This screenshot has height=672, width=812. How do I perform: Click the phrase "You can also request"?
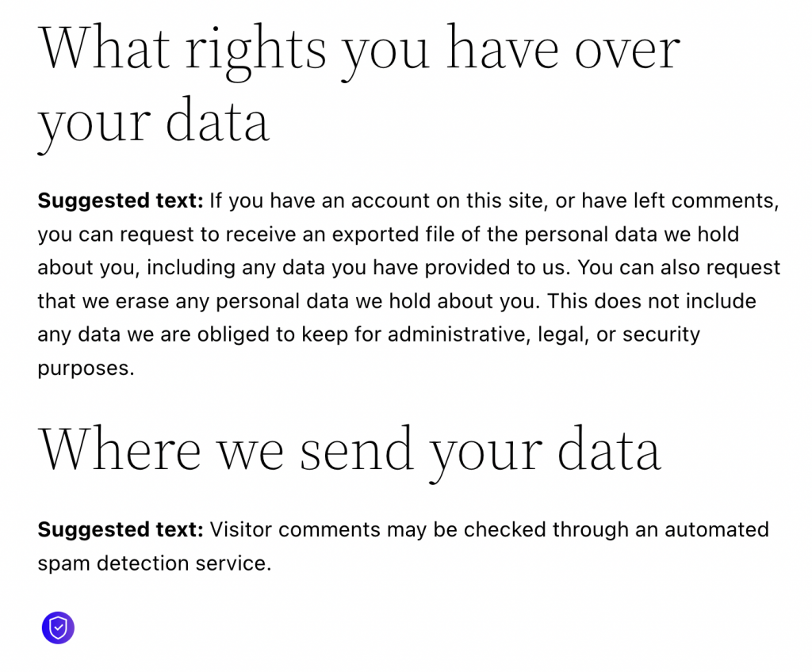click(x=679, y=268)
